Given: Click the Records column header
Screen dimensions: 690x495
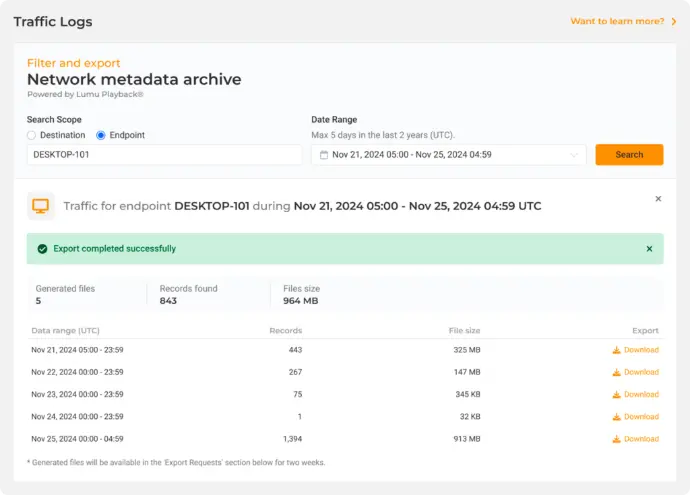Looking at the screenshot, I should point(285,330).
